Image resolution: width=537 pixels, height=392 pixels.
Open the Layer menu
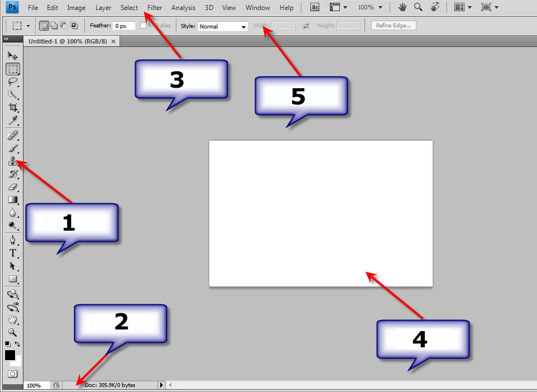[x=103, y=8]
